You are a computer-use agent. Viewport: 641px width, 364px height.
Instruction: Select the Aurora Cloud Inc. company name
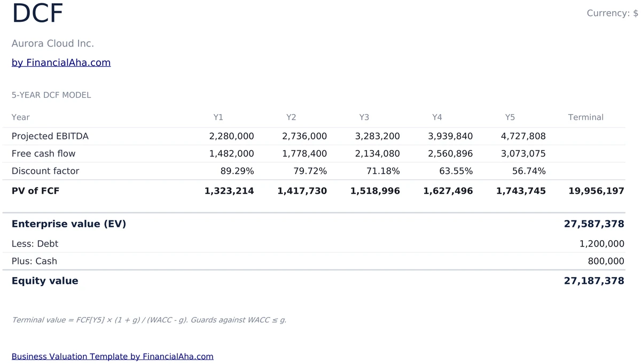53,43
